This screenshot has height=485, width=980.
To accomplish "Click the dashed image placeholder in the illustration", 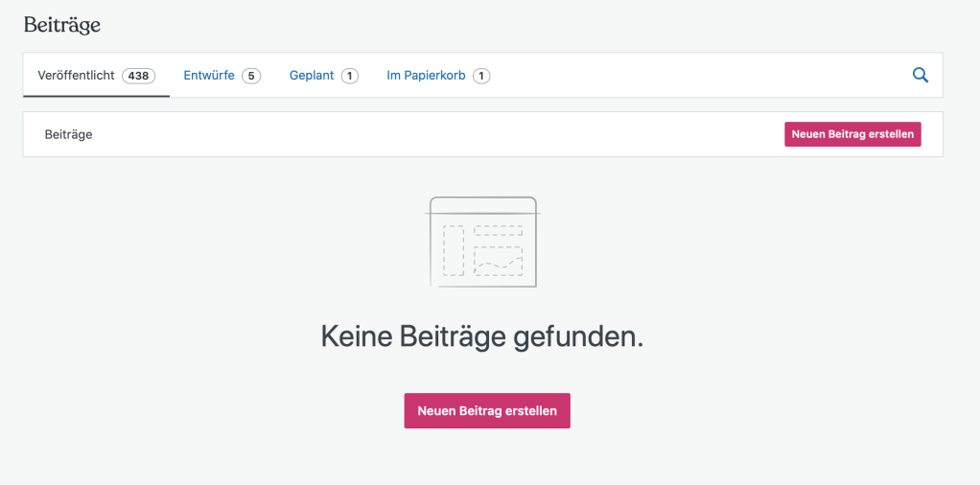I will point(499,262).
